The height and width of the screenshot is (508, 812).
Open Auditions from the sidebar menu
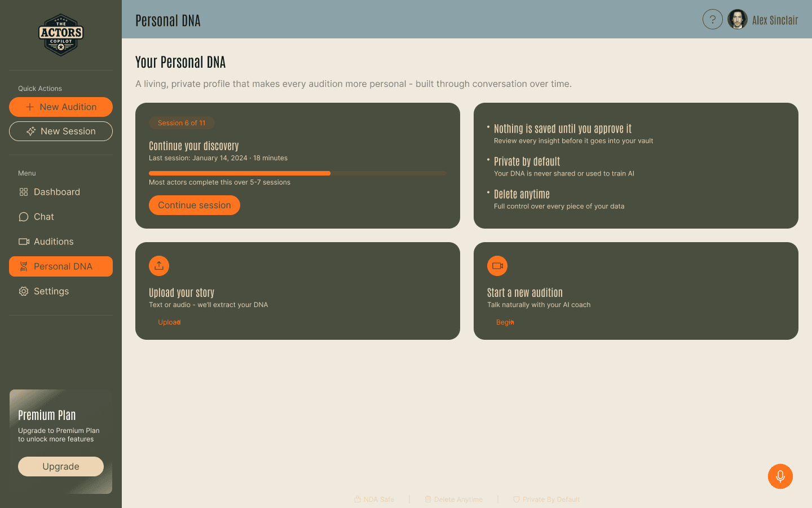point(61,242)
